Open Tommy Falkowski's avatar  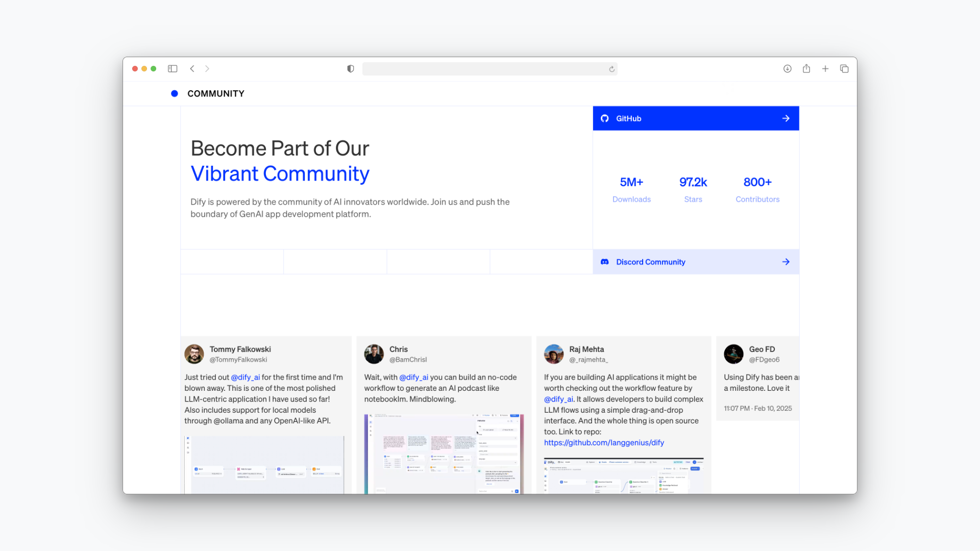[194, 354]
